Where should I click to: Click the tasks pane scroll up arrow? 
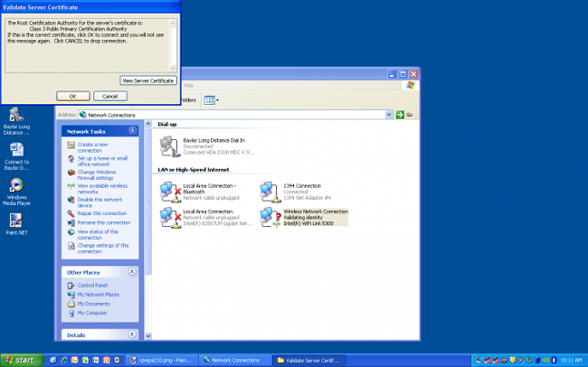pyautogui.click(x=148, y=124)
